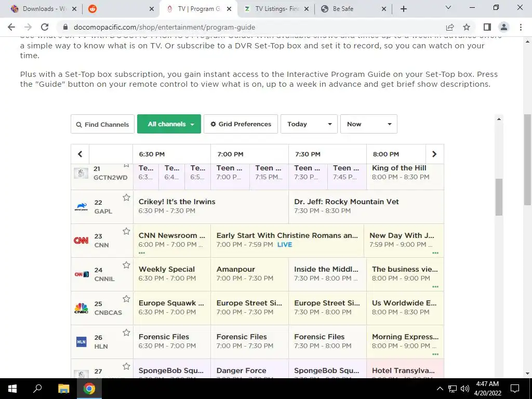Click the GCTN2WD channel 21 logo

coord(81,173)
